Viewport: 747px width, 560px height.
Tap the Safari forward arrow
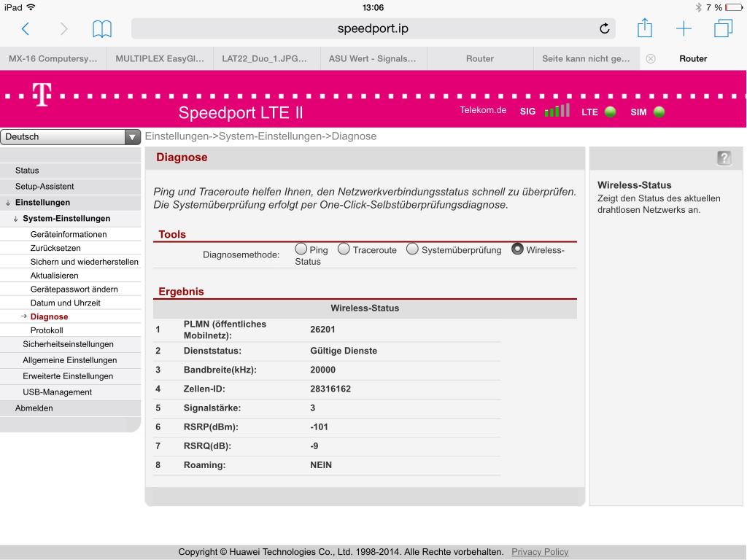[x=63, y=29]
